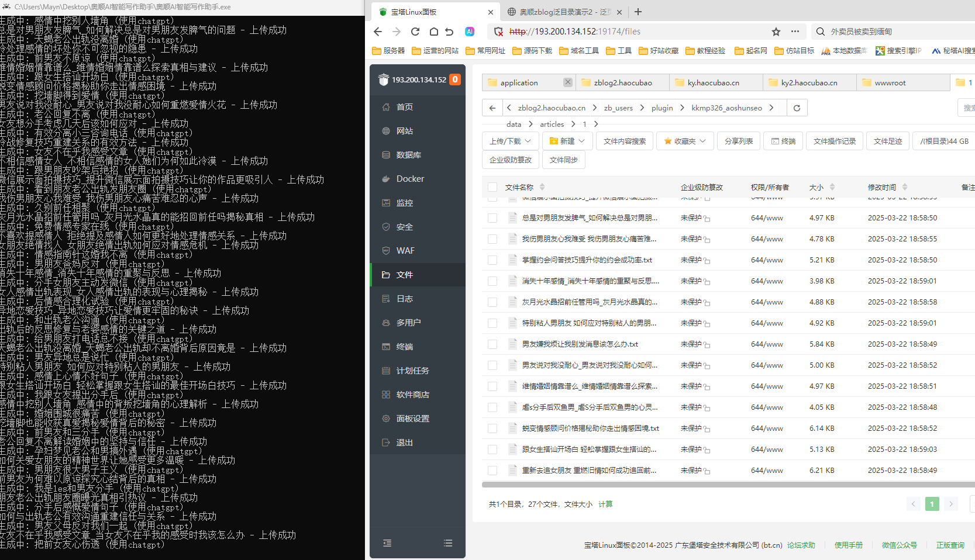Click 计算 link for file size
The width and height of the screenshot is (975, 560).
(x=605, y=504)
